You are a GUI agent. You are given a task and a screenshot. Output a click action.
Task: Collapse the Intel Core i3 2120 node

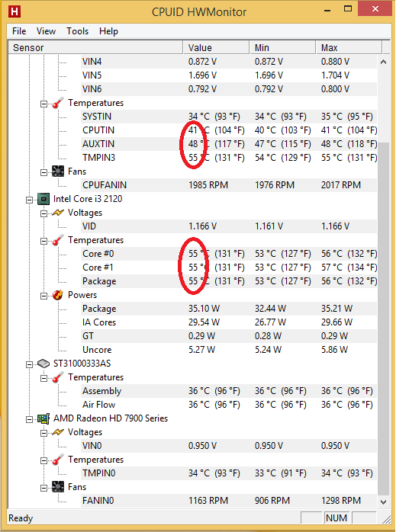30,200
